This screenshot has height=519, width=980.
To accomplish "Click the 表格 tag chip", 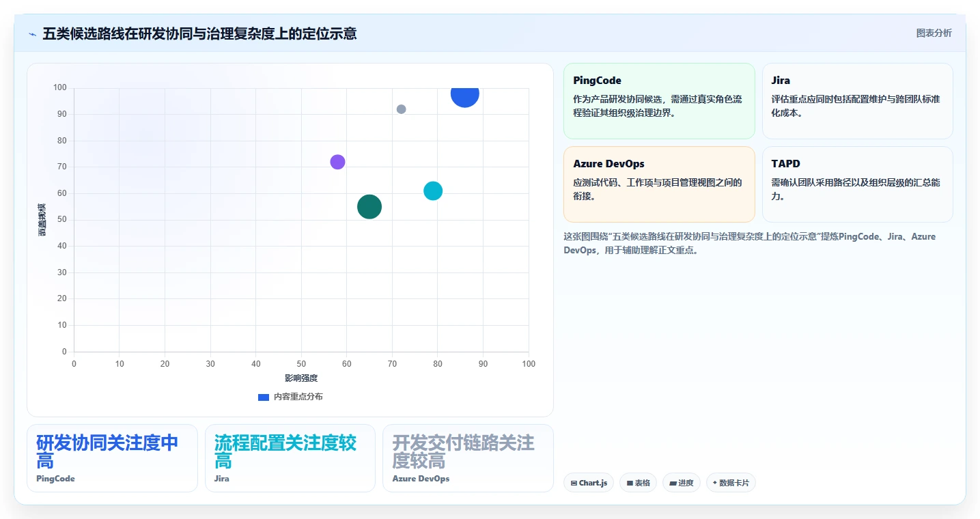I will (x=638, y=483).
